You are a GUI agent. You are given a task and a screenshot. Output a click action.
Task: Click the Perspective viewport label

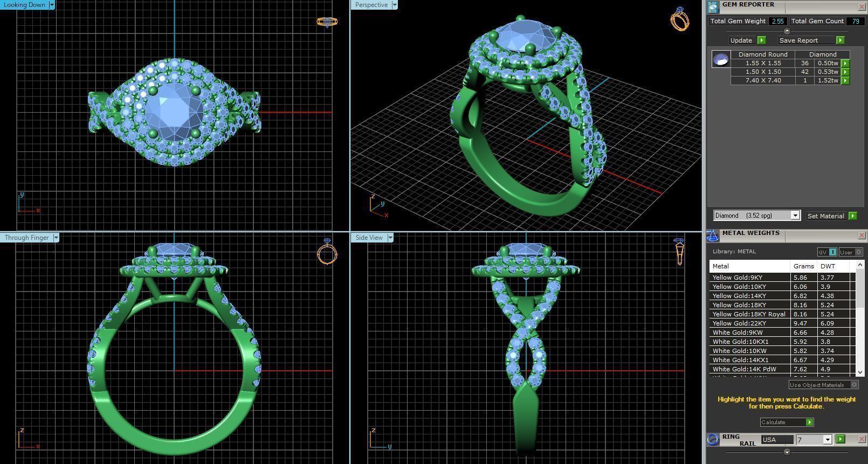(371, 5)
